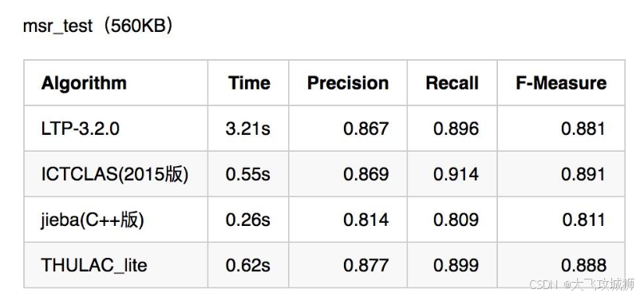The image size is (644, 297).
Task: Select the ICTCLAS(2015版) algorithm cell
Action: click(115, 175)
